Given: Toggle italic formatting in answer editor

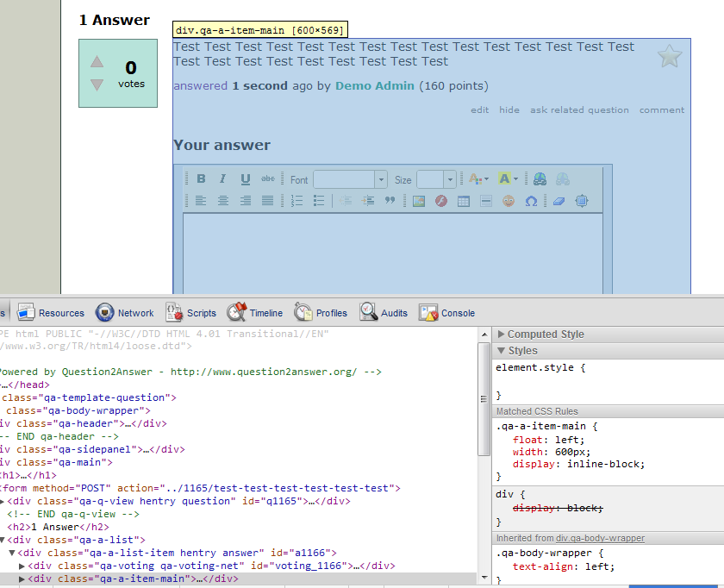Looking at the screenshot, I should [222, 179].
